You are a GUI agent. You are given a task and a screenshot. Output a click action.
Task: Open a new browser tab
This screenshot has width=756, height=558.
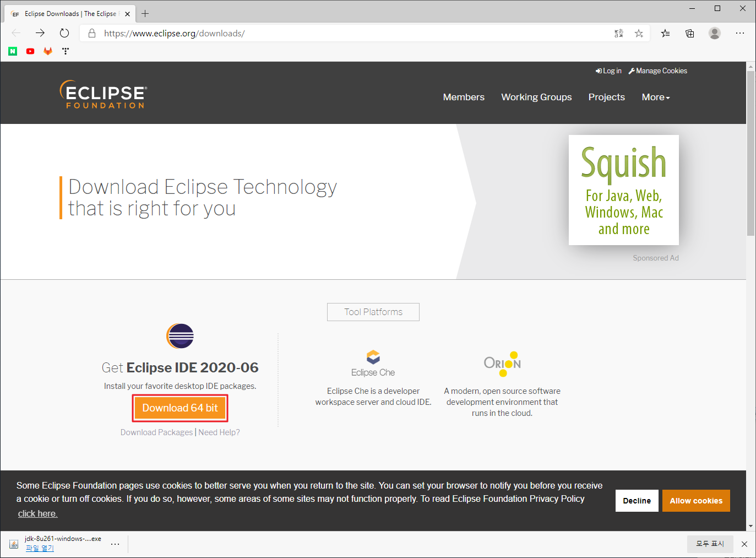point(145,14)
